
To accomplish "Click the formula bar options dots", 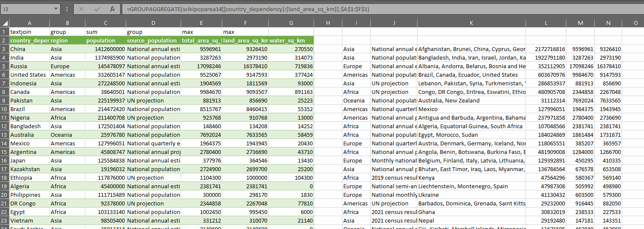I will tap(67, 9).
